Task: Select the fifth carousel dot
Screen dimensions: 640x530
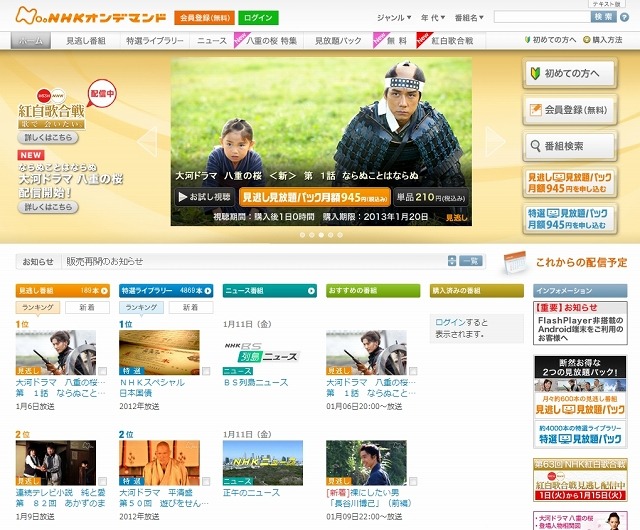Action: (340, 235)
